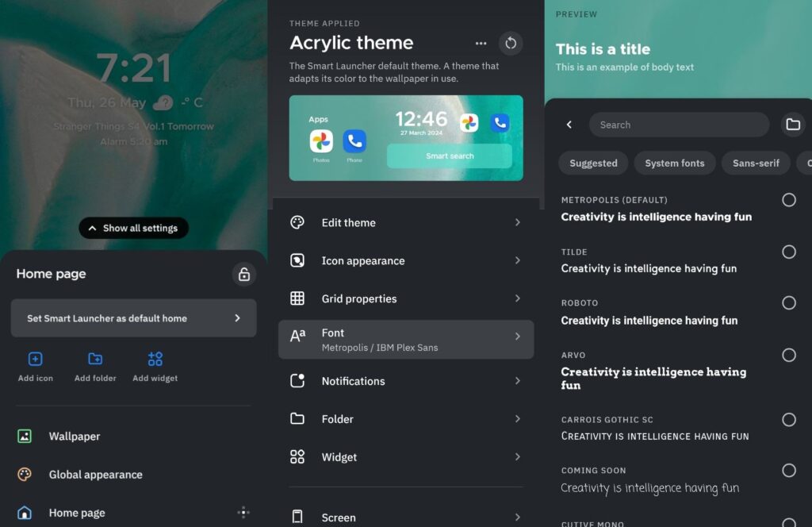
Task: Tap the Add widget icon
Action: click(155, 359)
